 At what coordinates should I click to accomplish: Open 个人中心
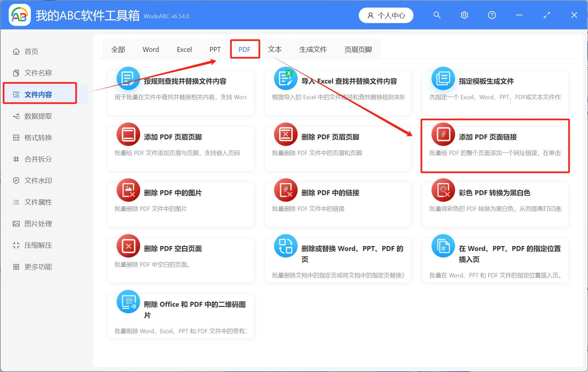coord(386,15)
